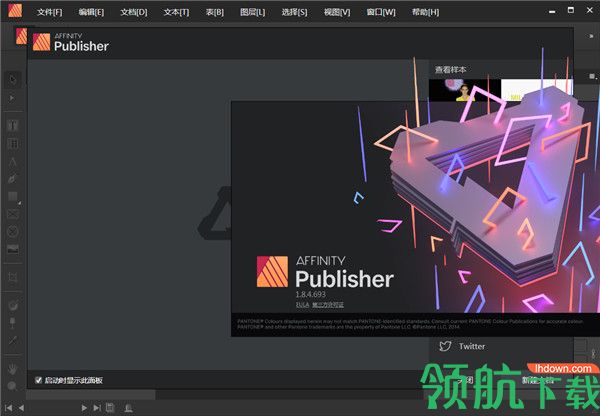Open the 文件[F] menu
The width and height of the screenshot is (600, 416).
50,12
